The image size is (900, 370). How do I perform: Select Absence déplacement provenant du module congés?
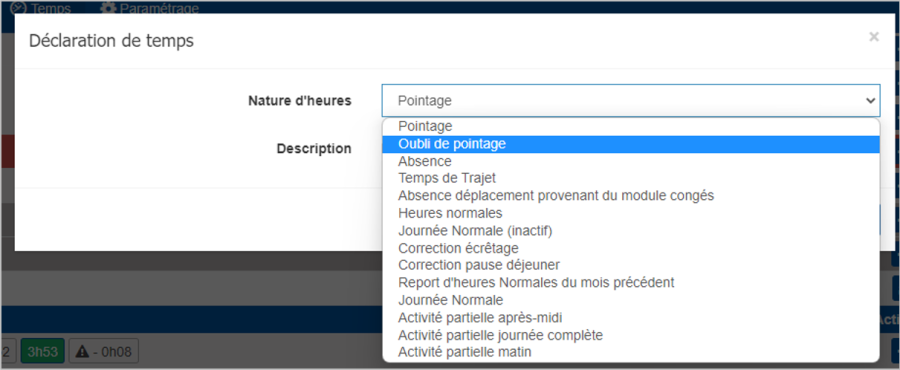tap(631, 196)
